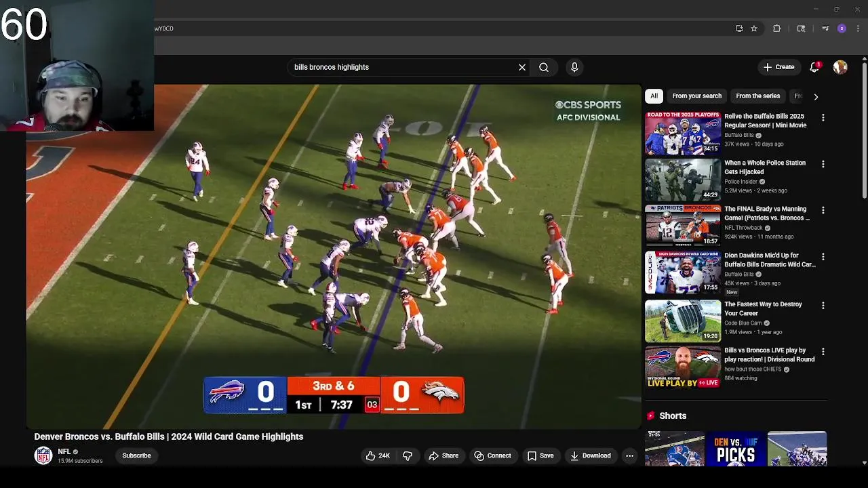Click the Shorts section icon
Image resolution: width=868 pixels, height=488 pixels.
pos(650,415)
